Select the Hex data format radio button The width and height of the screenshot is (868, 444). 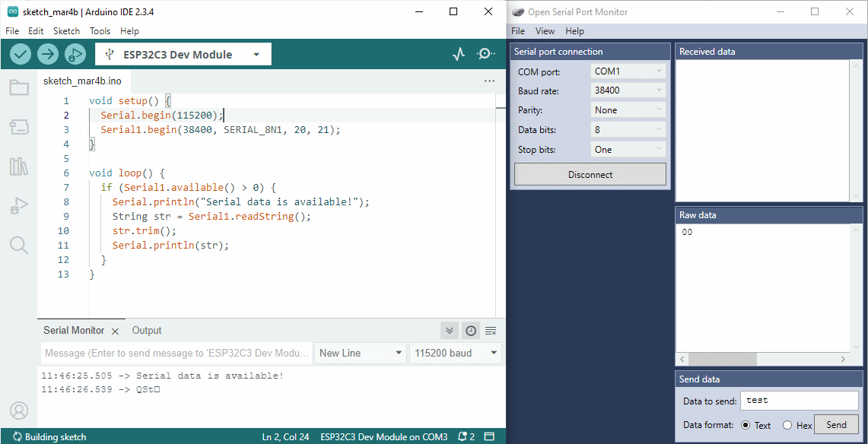(787, 425)
